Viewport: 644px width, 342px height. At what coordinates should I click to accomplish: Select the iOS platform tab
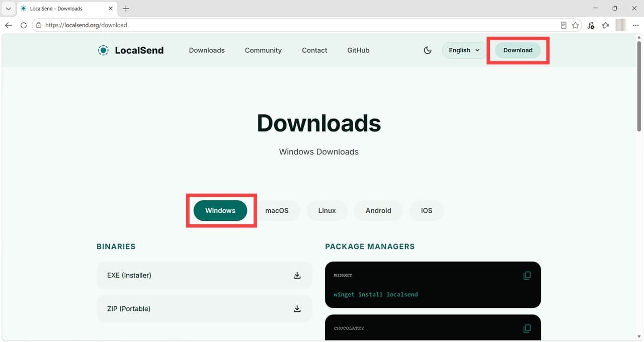[x=427, y=210]
